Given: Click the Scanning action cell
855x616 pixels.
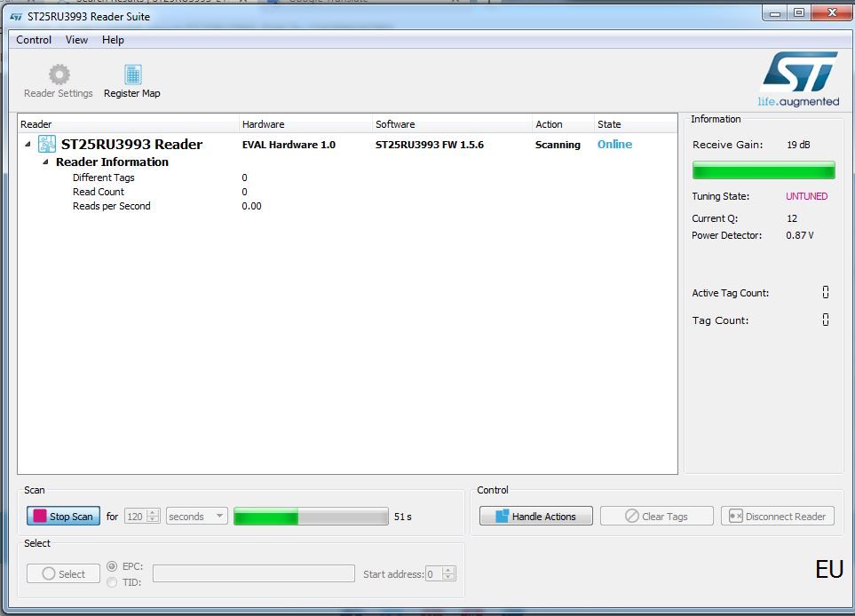Looking at the screenshot, I should [558, 145].
